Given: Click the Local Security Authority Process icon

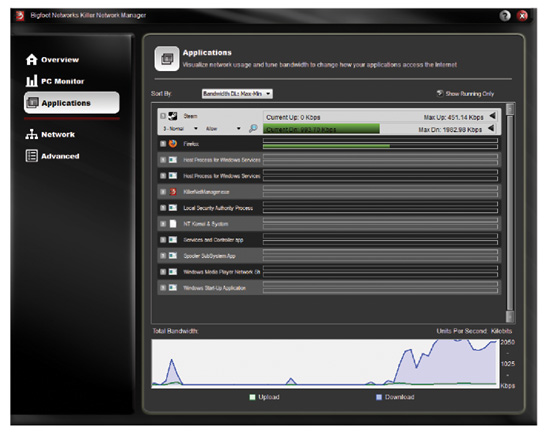Looking at the screenshot, I should point(173,208).
